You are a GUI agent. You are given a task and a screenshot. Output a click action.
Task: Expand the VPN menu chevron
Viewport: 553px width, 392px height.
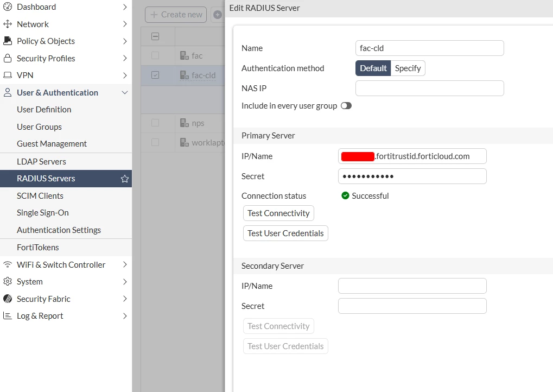point(125,75)
